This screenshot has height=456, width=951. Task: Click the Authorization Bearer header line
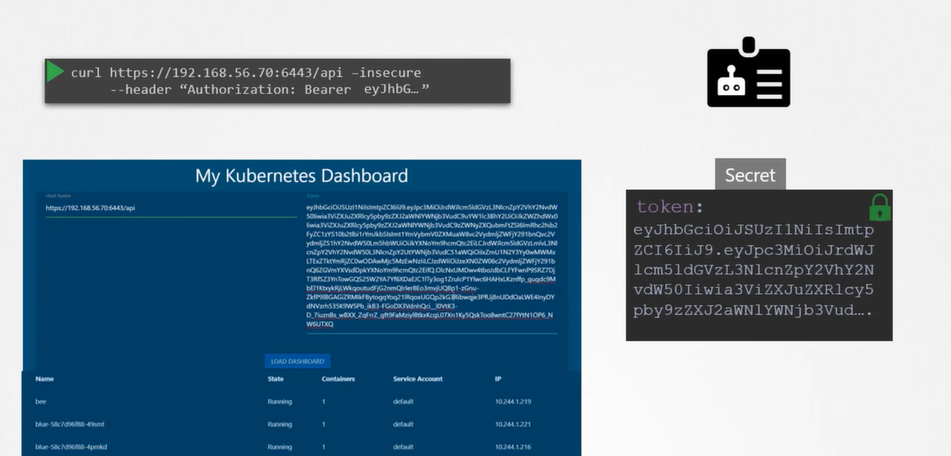click(x=269, y=90)
